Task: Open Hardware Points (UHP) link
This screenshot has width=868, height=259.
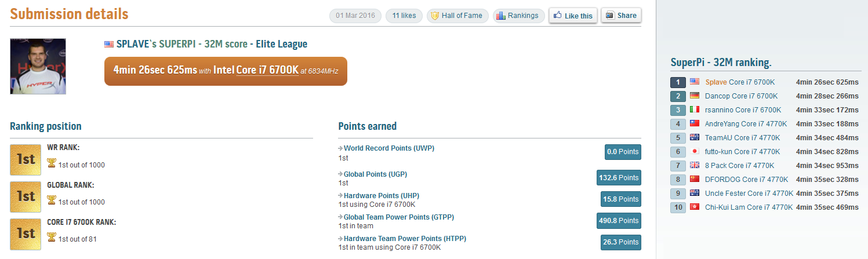Action: tap(382, 195)
